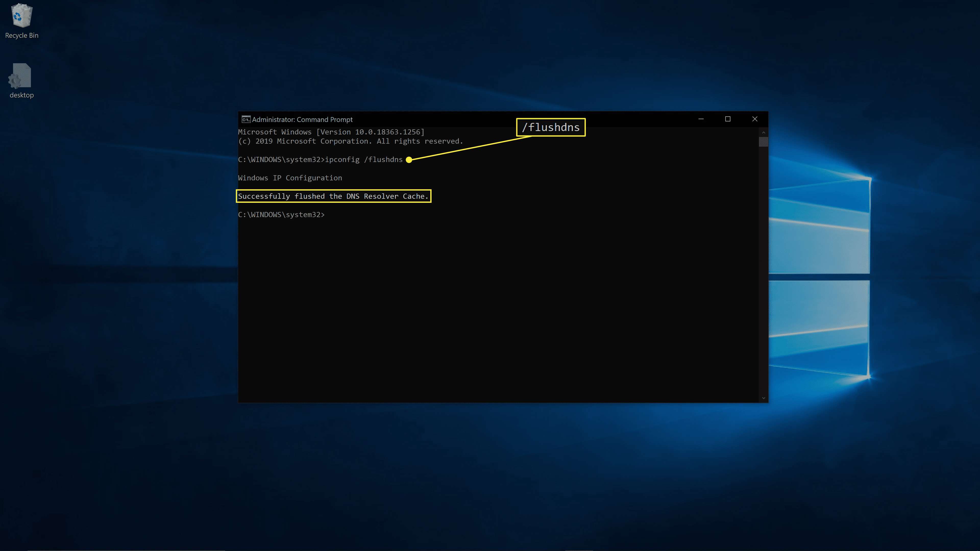
Task: Close the Administrator Command Prompt window
Action: click(x=754, y=119)
